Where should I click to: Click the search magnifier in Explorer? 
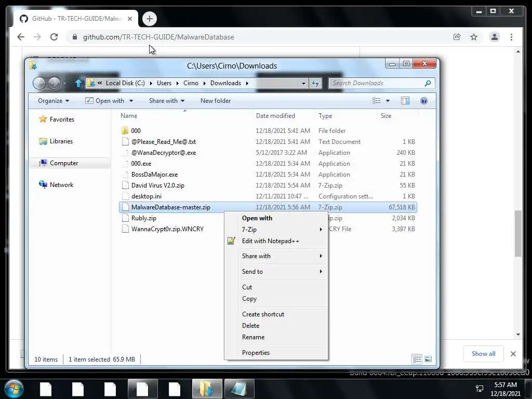[428, 83]
